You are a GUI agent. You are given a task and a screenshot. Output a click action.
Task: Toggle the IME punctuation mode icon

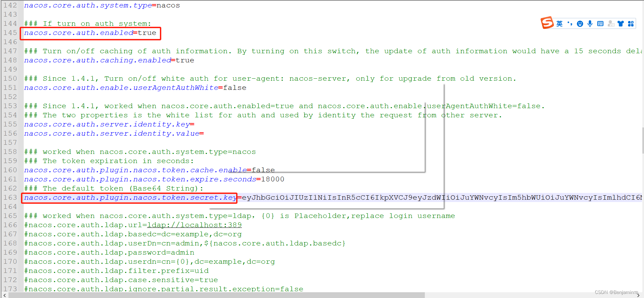[570, 24]
